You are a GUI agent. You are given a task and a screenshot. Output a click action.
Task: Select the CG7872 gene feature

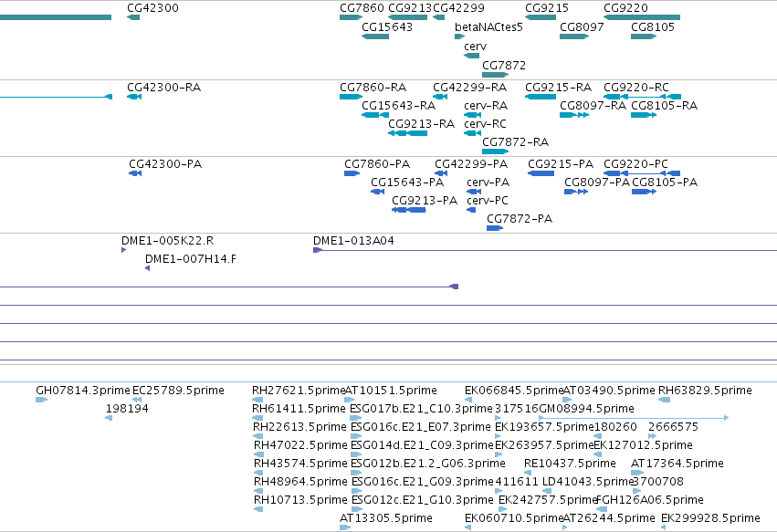tap(495, 75)
